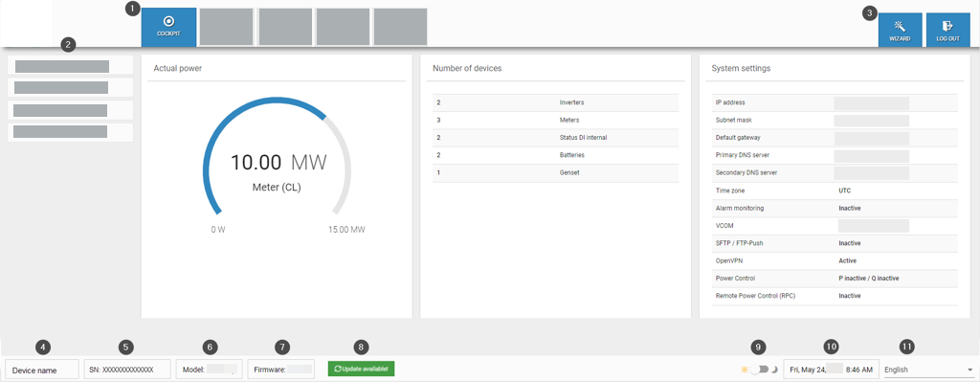Click the serial number SN field
The image size is (980, 382).
coord(127,370)
